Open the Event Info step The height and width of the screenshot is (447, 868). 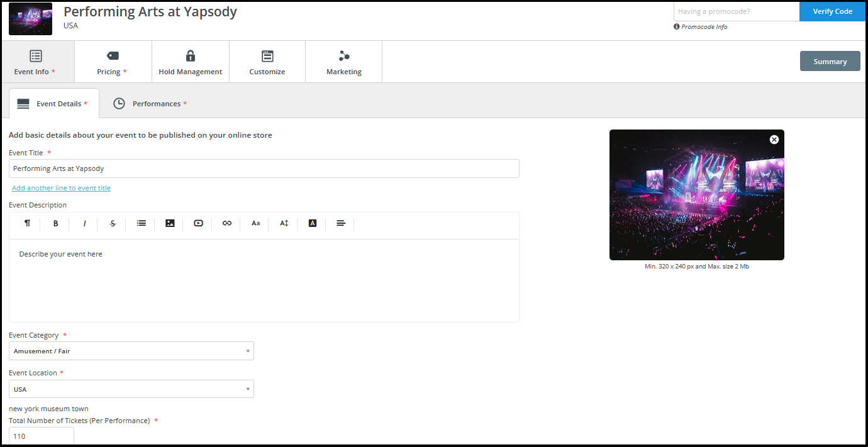coord(36,62)
